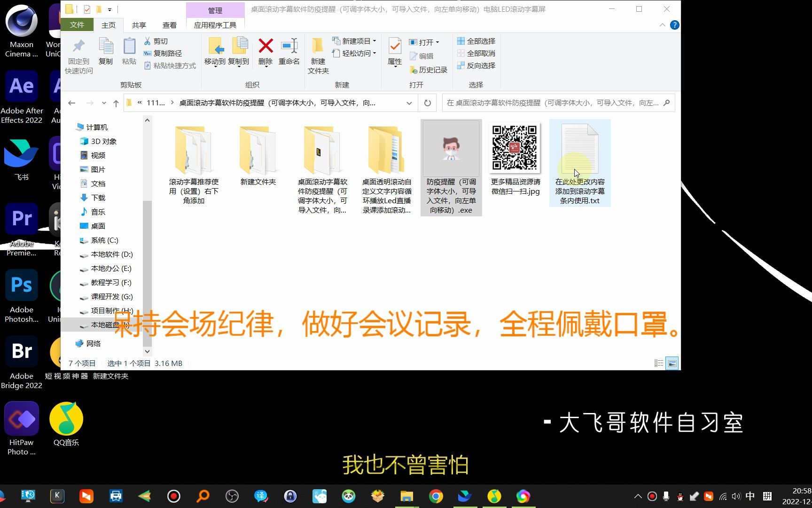
Task: Show hidden tray icons chevron
Action: click(638, 496)
